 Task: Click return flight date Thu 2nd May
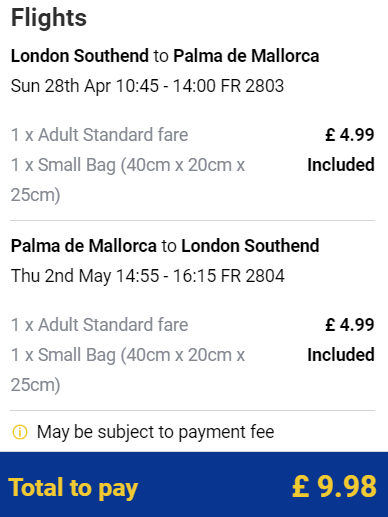[61, 276]
